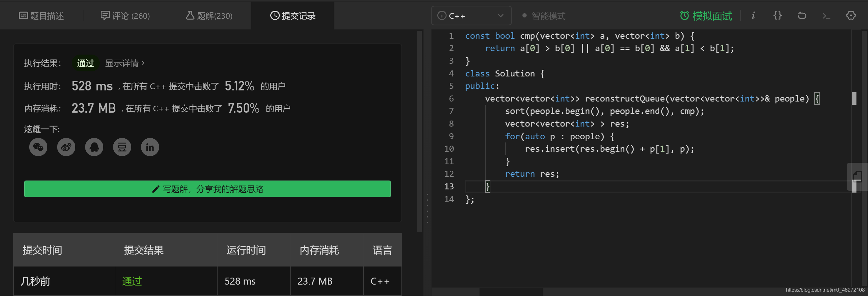Click the clock icon in 提交记录 tab
868x296 pixels.
point(275,16)
